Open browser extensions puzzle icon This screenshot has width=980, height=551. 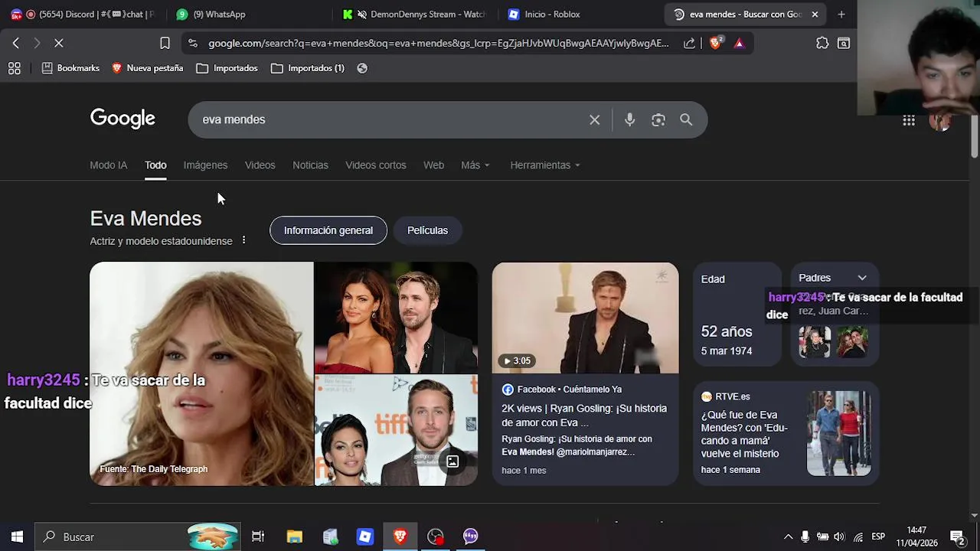822,44
